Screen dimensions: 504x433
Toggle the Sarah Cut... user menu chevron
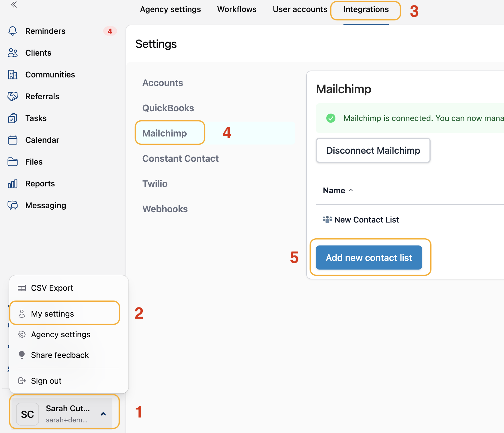(x=103, y=414)
